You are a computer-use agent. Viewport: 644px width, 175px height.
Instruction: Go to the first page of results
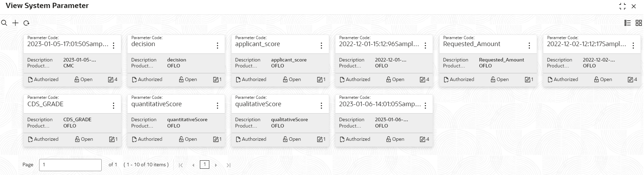point(181,165)
